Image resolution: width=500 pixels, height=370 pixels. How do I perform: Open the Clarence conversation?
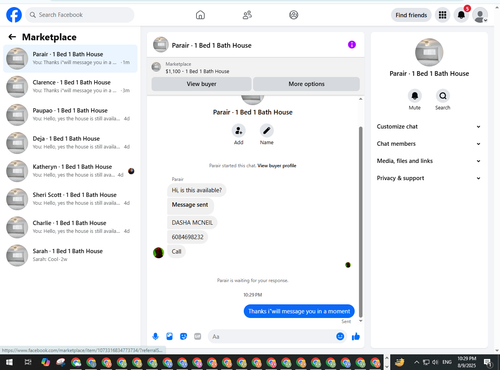coord(70,86)
